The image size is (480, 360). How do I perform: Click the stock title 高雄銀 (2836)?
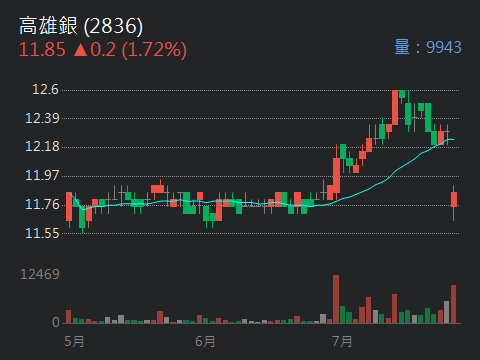pyautogui.click(x=81, y=26)
